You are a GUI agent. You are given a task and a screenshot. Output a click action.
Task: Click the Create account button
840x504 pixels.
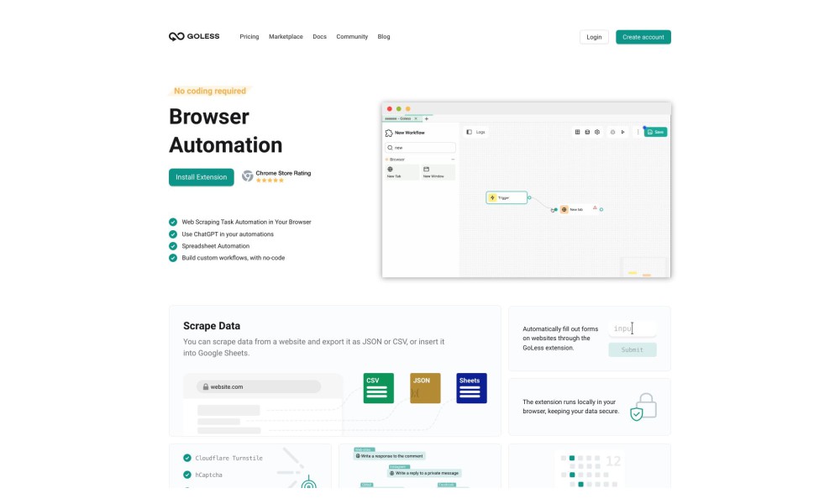[x=643, y=37]
